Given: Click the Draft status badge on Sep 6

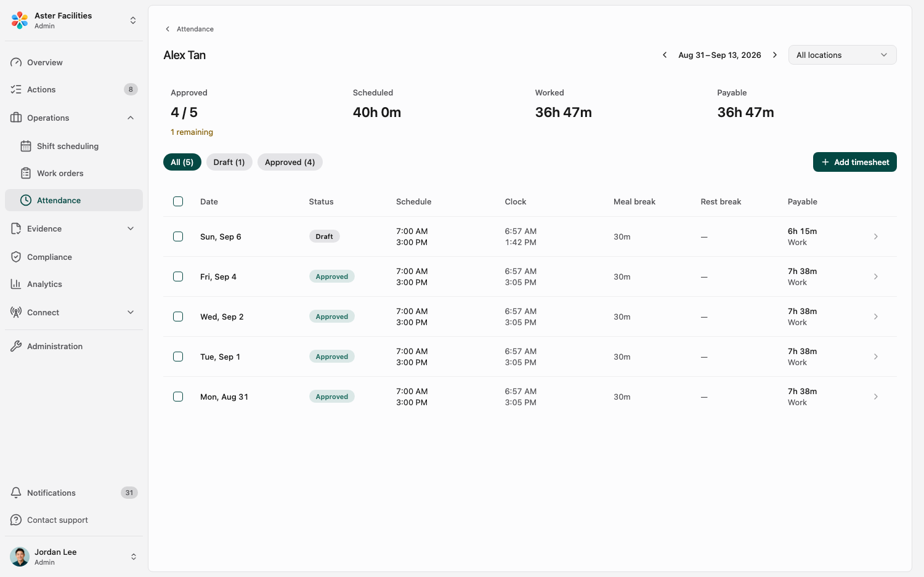Looking at the screenshot, I should coord(325,236).
